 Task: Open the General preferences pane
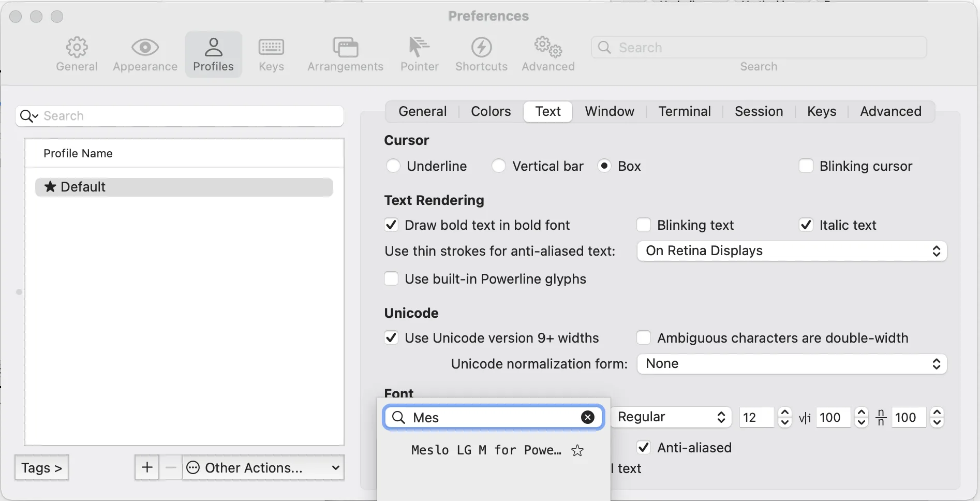[x=77, y=54]
